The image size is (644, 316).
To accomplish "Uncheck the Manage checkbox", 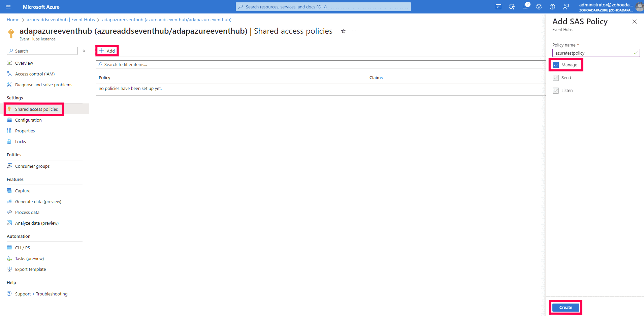I will point(556,65).
